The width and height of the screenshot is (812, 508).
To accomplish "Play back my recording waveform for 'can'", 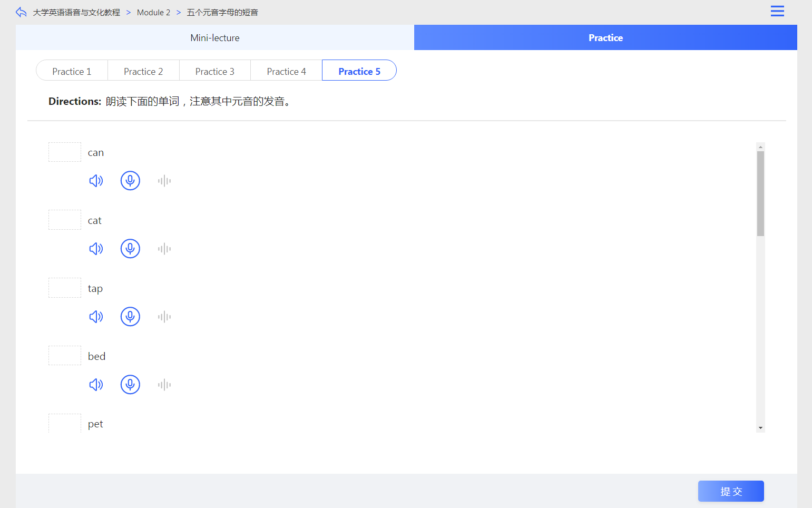I will (164, 181).
